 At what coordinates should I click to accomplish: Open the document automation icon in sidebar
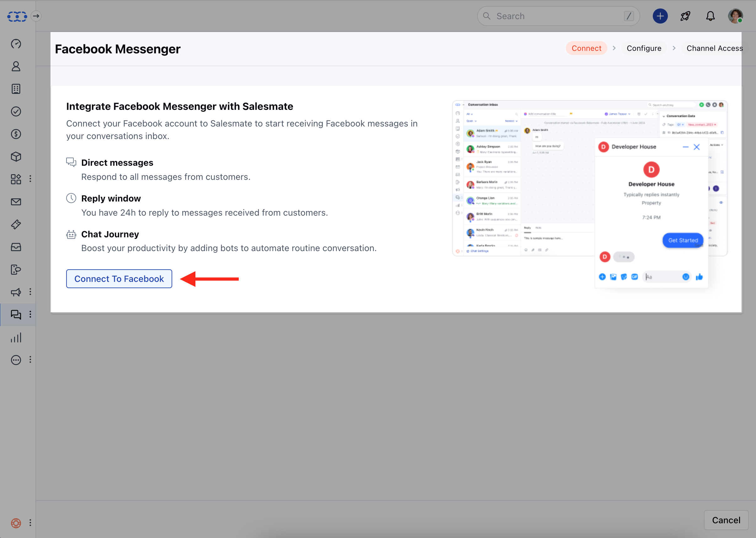[x=16, y=269]
